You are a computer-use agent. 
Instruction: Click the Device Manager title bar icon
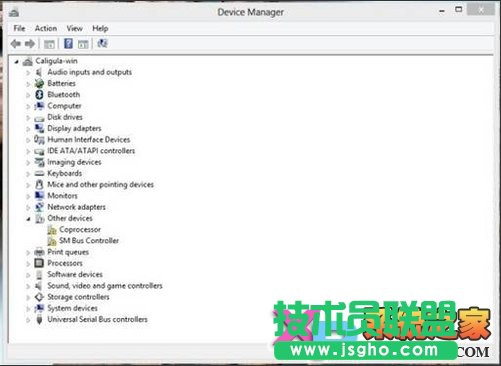coord(14,13)
